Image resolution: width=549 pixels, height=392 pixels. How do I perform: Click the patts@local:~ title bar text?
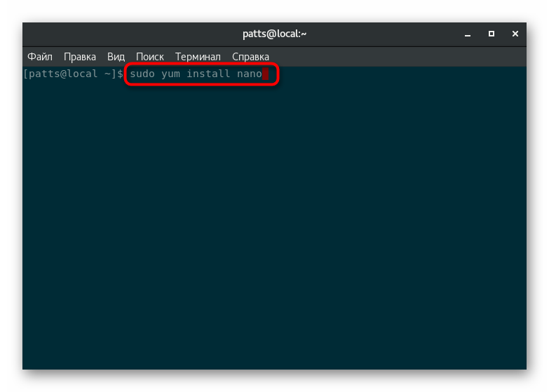(275, 34)
